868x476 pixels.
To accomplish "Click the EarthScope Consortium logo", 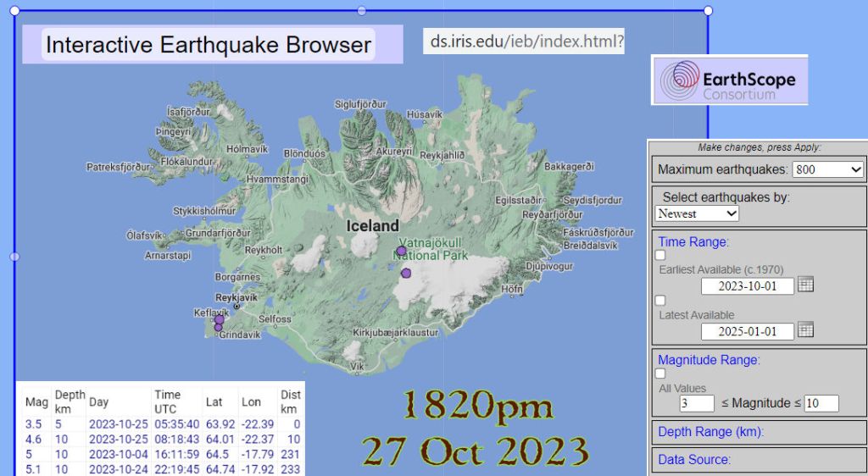I will click(x=729, y=80).
